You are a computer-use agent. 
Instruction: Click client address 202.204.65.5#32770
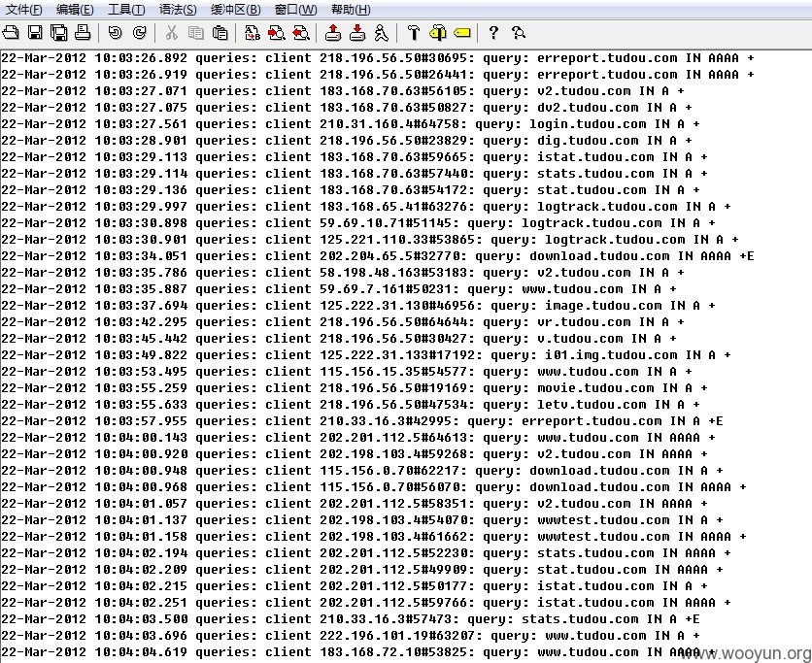393,256
